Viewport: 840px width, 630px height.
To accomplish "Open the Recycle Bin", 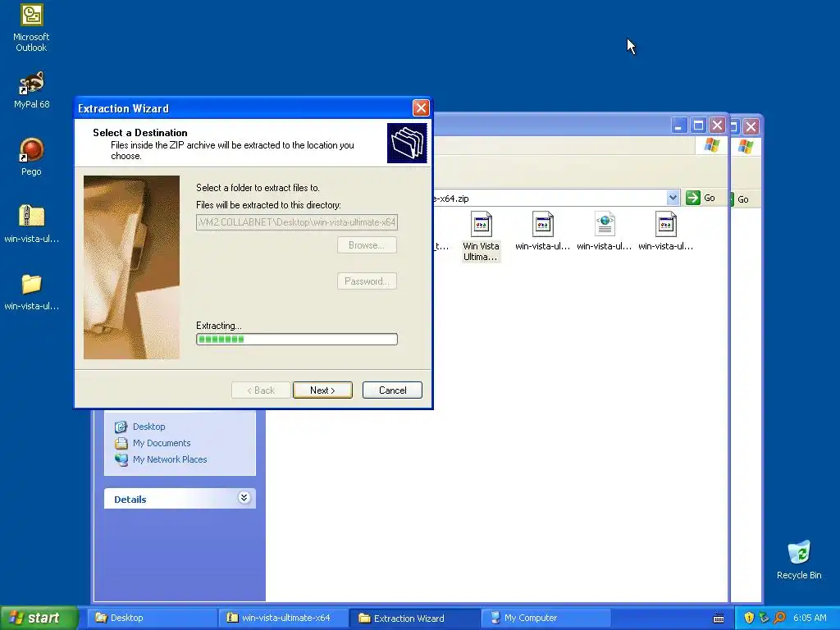I will [x=799, y=559].
